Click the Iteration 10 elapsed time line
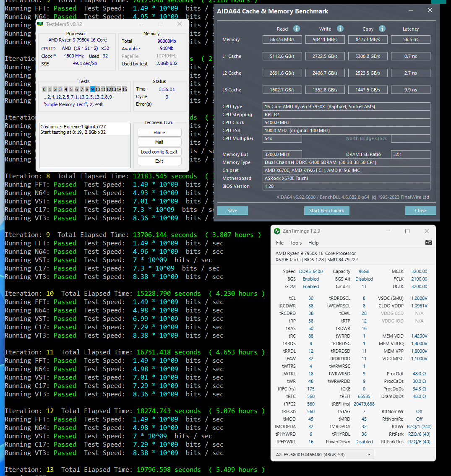The height and width of the screenshot is (476, 451). [x=135, y=294]
